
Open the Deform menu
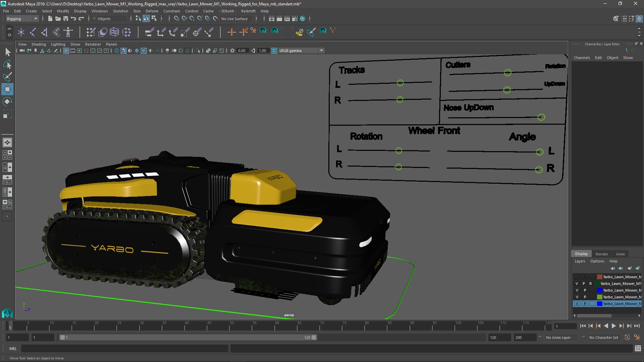[x=152, y=11]
